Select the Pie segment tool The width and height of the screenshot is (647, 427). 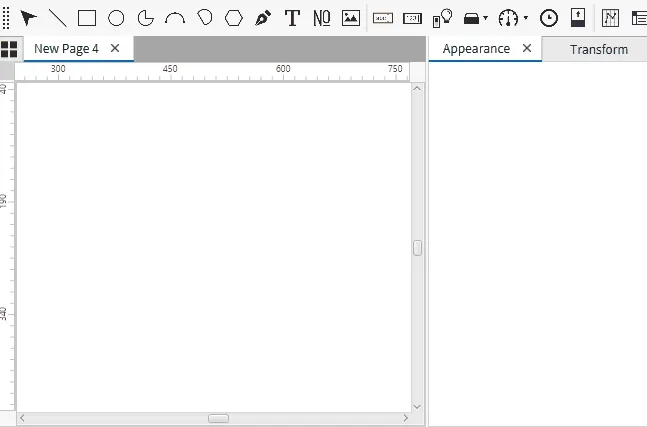point(146,18)
